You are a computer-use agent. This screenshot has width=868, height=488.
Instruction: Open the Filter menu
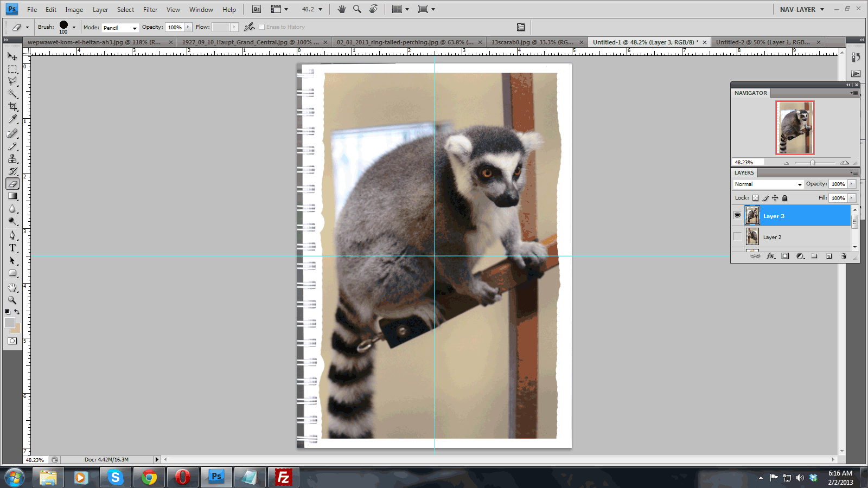(x=150, y=10)
